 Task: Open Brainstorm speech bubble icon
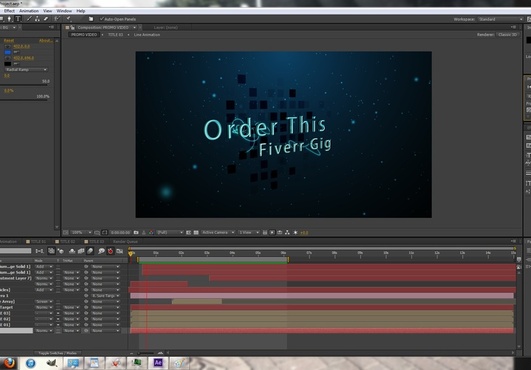(x=101, y=251)
